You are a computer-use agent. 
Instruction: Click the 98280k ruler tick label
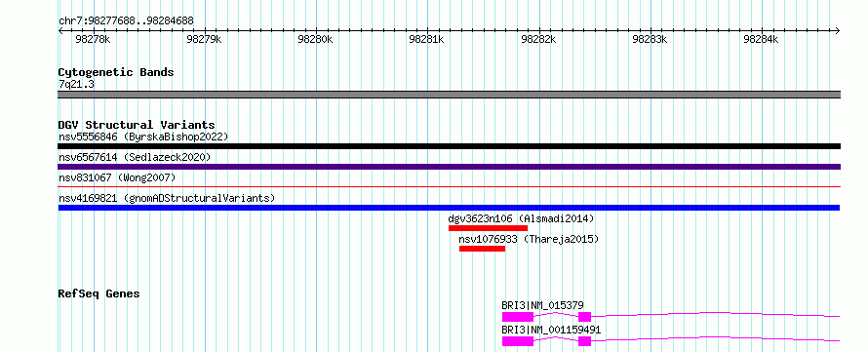tap(316, 39)
